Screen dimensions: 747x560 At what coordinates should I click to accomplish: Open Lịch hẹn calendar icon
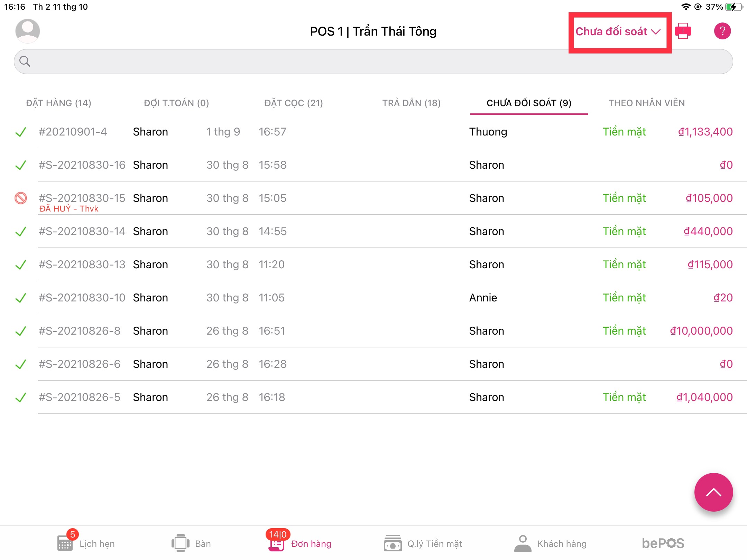pos(65,543)
